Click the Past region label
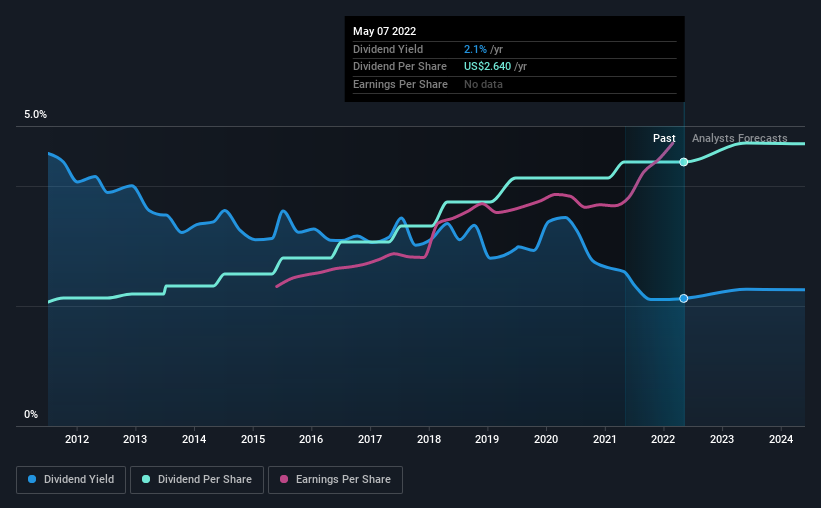Viewport: 821px width, 508px height. coord(664,138)
